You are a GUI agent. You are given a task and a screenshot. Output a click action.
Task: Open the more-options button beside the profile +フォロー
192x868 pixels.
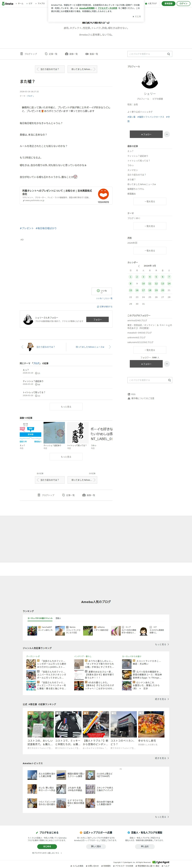pos(167,134)
